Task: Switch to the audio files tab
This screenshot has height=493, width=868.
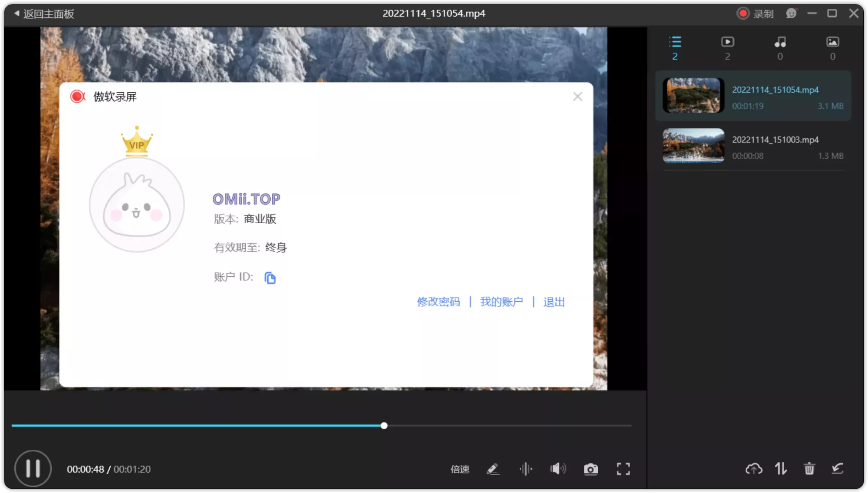Action: tap(780, 41)
